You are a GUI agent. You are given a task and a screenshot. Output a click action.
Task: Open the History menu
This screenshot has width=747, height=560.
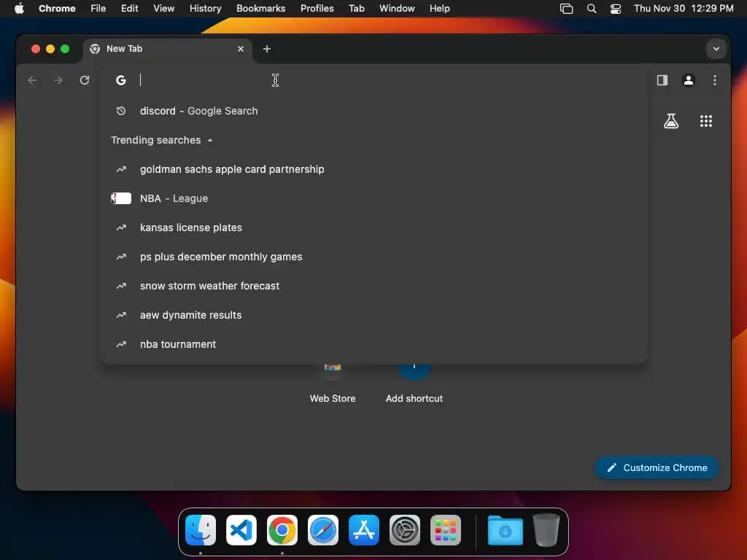(x=205, y=8)
